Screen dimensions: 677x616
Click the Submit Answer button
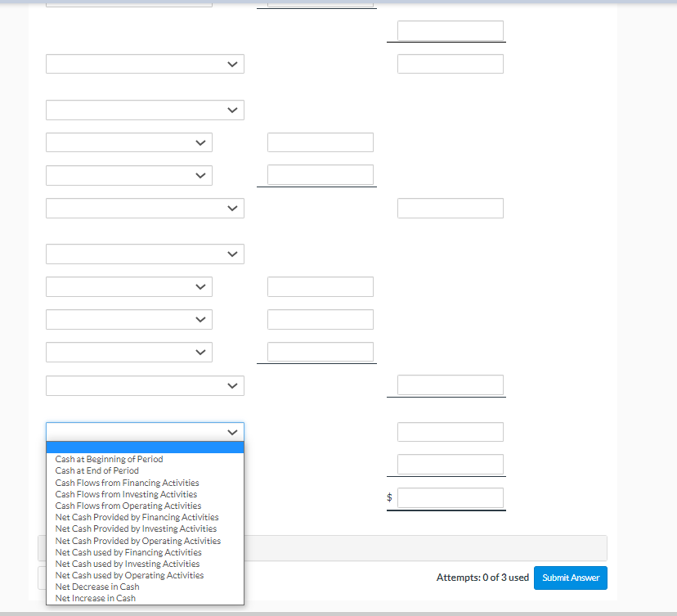pos(571,578)
